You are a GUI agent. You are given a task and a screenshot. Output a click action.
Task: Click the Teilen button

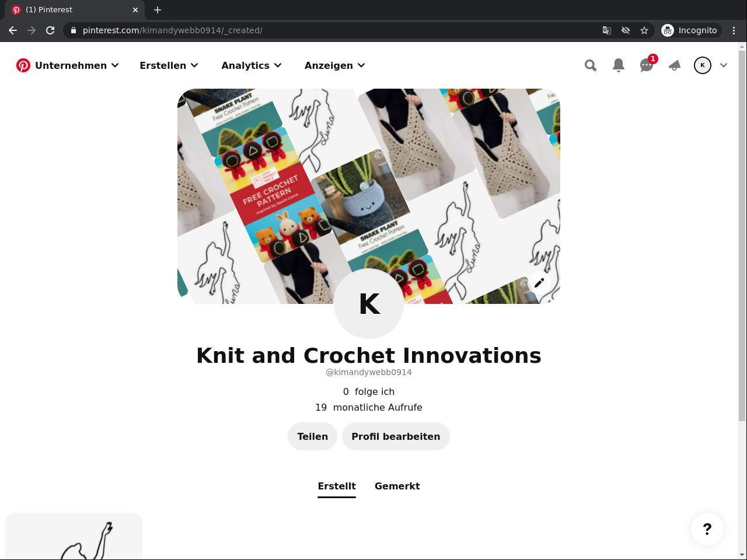click(x=313, y=436)
